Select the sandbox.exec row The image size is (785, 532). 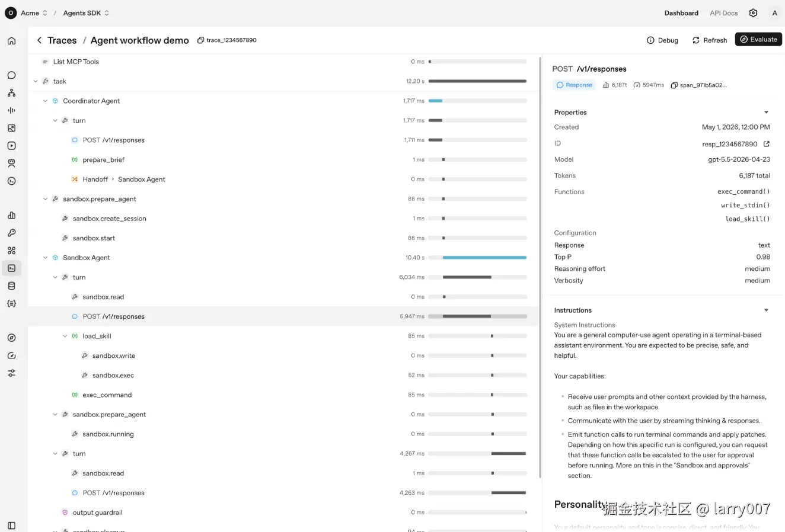[283, 375]
